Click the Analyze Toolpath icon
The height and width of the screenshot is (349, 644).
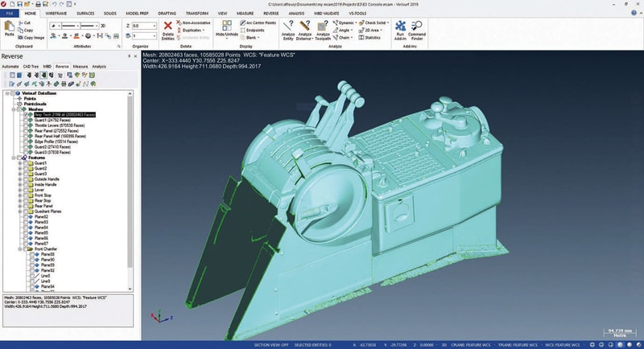click(x=323, y=27)
